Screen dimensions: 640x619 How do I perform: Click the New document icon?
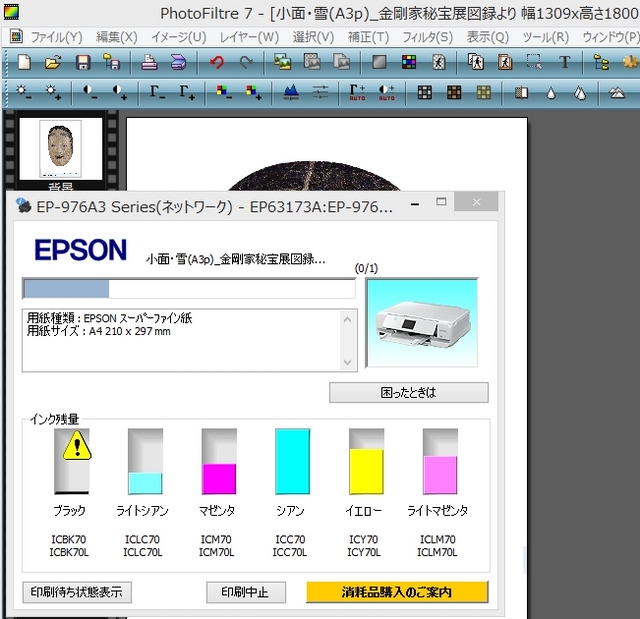[24, 62]
